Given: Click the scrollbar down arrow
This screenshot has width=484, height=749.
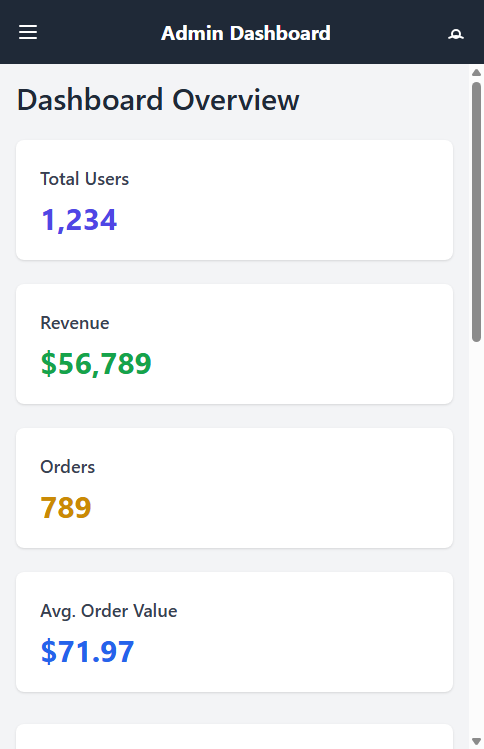Looking at the screenshot, I should click(476, 741).
